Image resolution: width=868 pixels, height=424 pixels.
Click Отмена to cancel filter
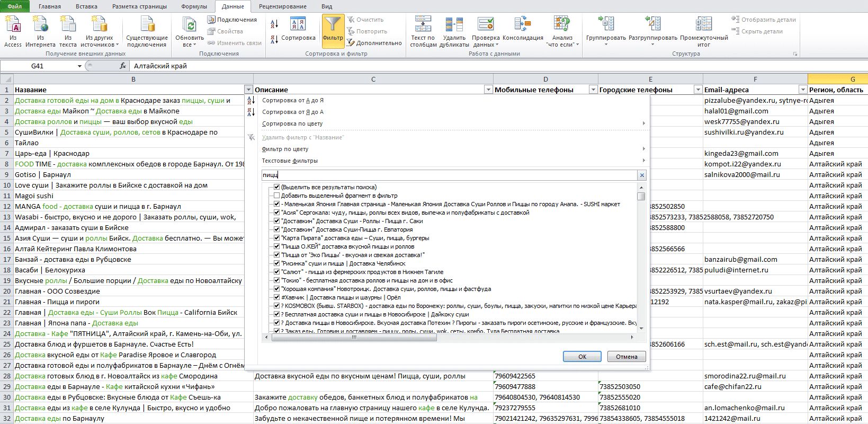point(627,357)
